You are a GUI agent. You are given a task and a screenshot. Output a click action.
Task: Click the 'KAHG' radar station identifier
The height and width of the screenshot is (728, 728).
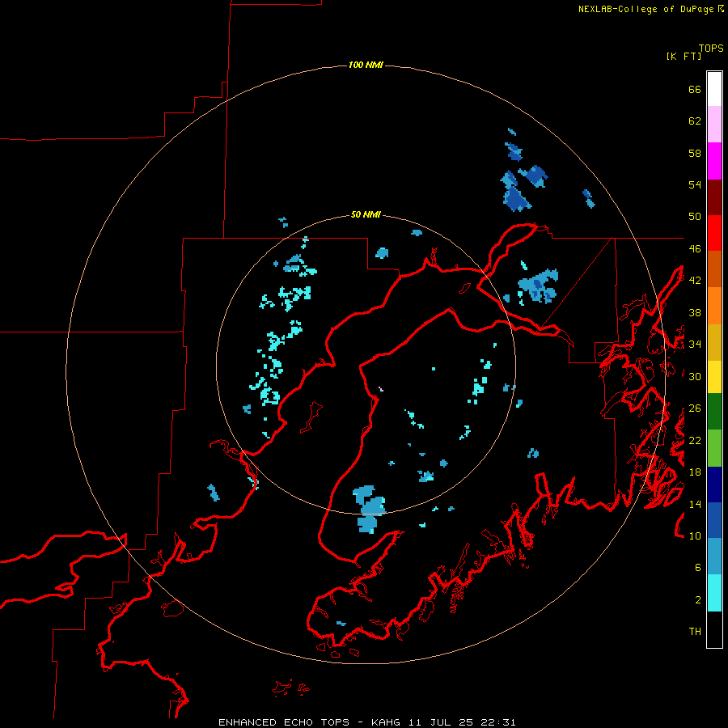point(387,722)
